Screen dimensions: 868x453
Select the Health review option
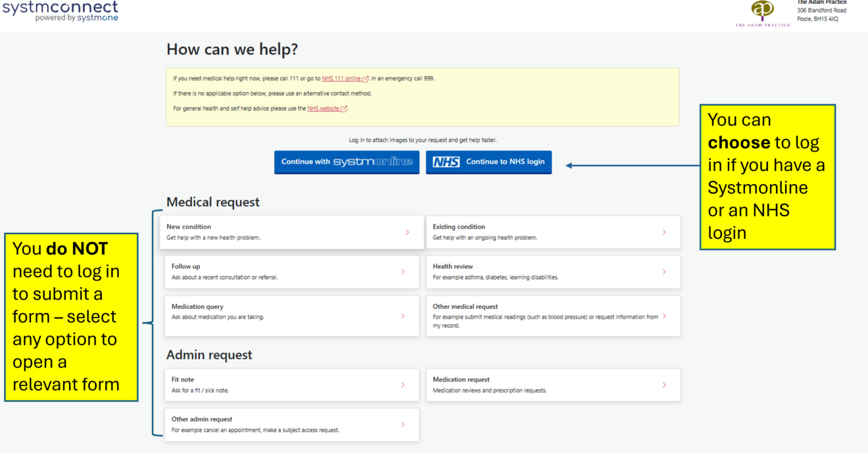point(553,272)
